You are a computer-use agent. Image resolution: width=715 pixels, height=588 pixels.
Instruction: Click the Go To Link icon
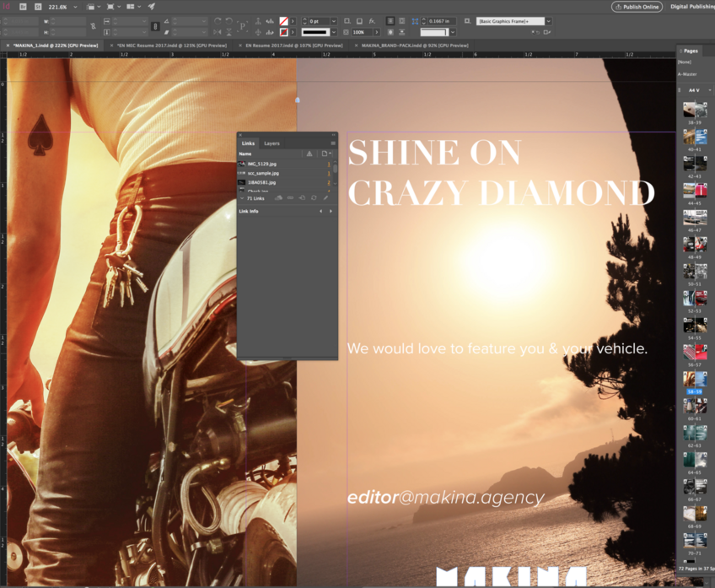(302, 198)
